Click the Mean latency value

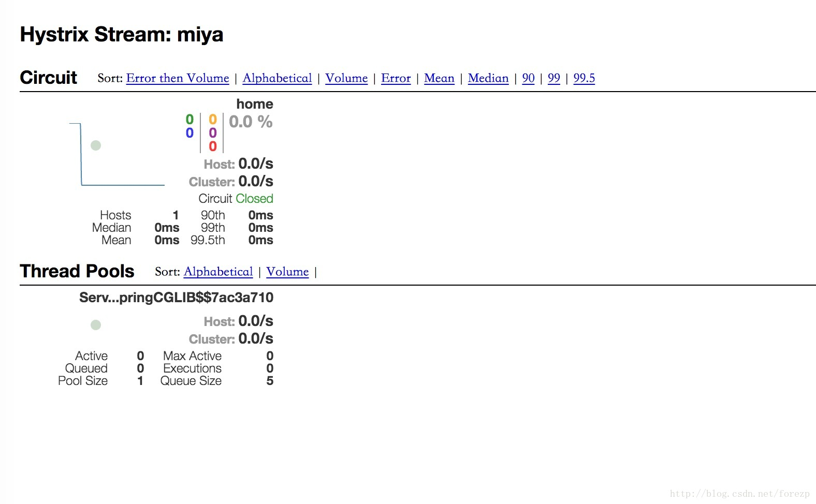tap(167, 240)
